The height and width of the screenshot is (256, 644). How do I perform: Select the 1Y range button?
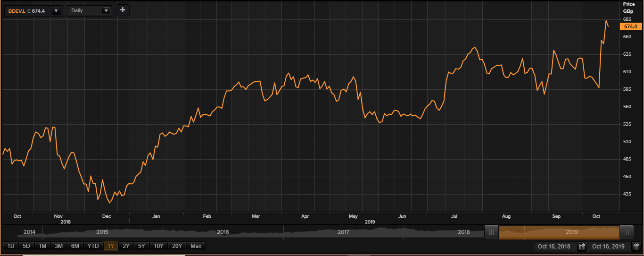pyautogui.click(x=111, y=246)
